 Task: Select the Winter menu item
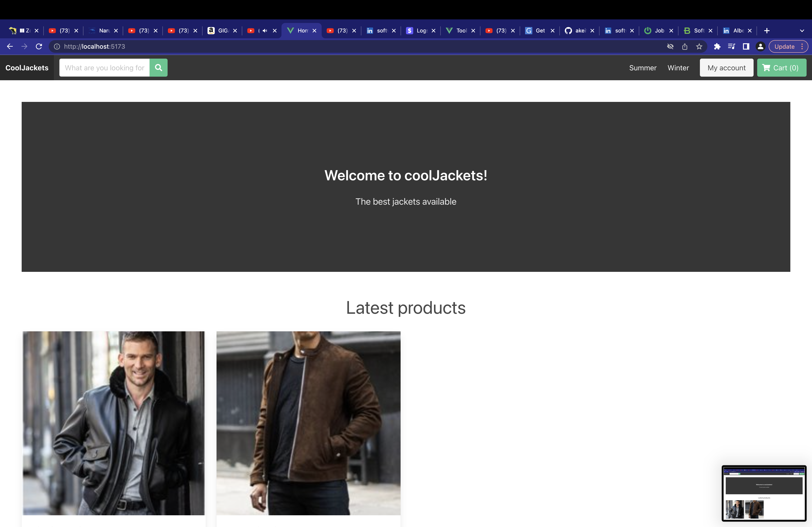(678, 67)
